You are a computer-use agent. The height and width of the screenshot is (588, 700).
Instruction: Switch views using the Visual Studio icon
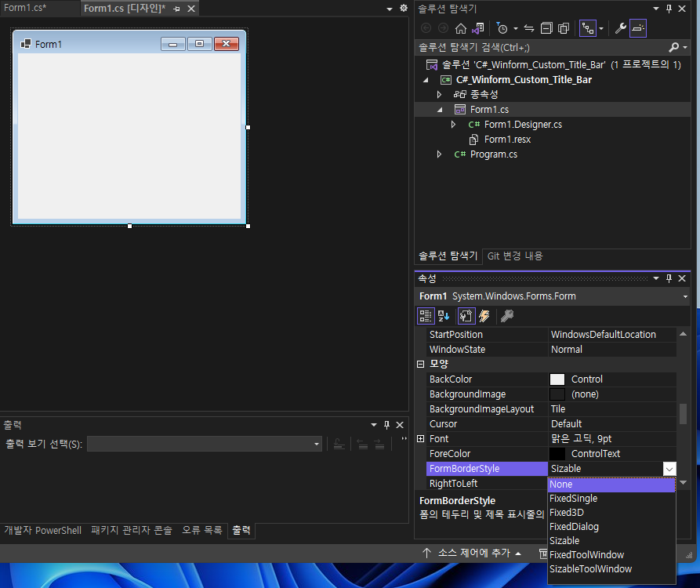point(477,28)
